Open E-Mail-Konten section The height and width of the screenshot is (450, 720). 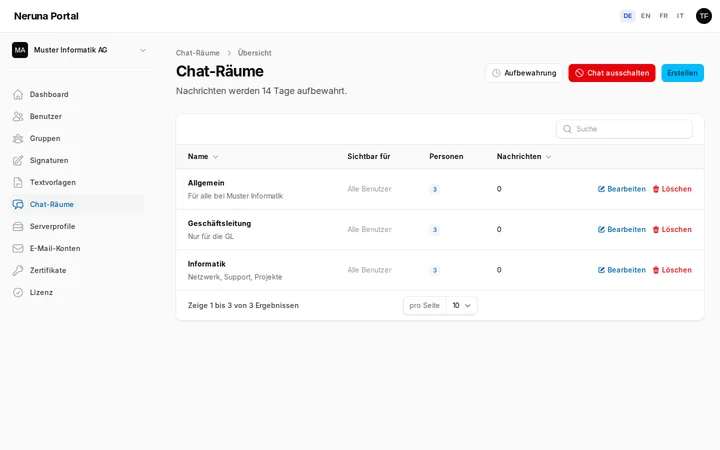click(76, 248)
